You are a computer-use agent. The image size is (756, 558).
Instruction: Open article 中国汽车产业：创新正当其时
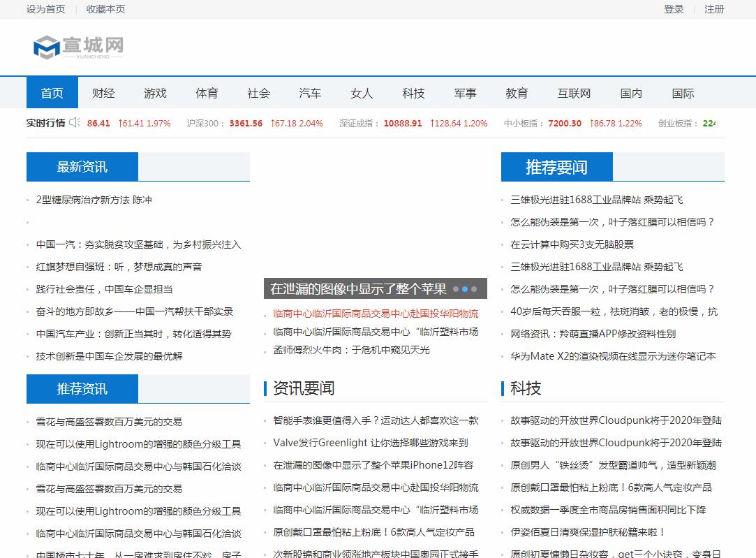[133, 334]
